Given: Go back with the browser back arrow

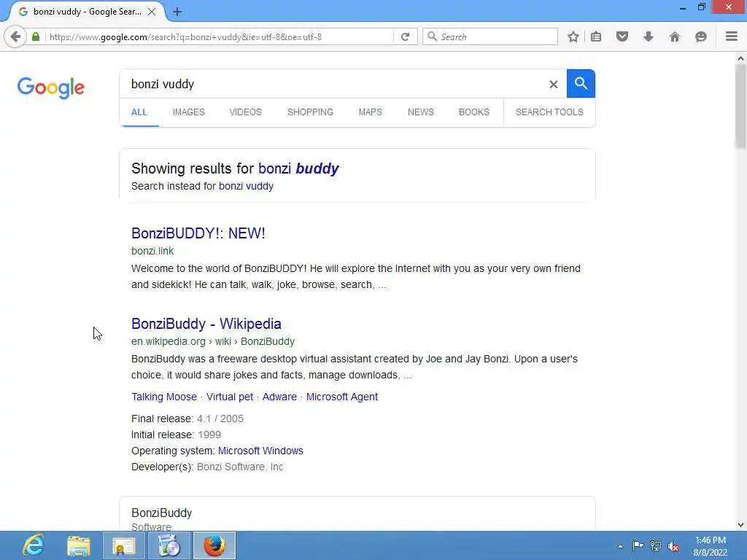Looking at the screenshot, I should (x=15, y=36).
